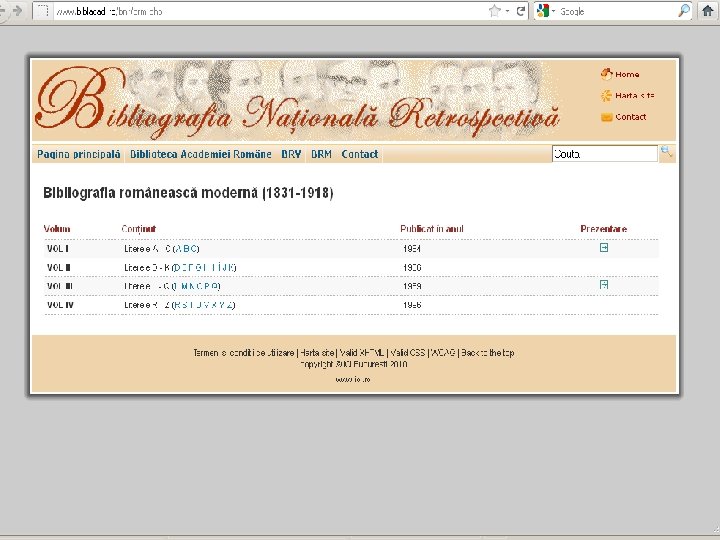
Task: Go to browser home page via house icon
Action: point(708,11)
